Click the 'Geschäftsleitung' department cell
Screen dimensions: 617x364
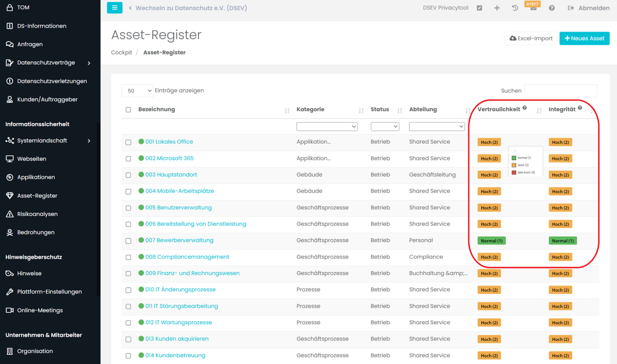[432, 175]
